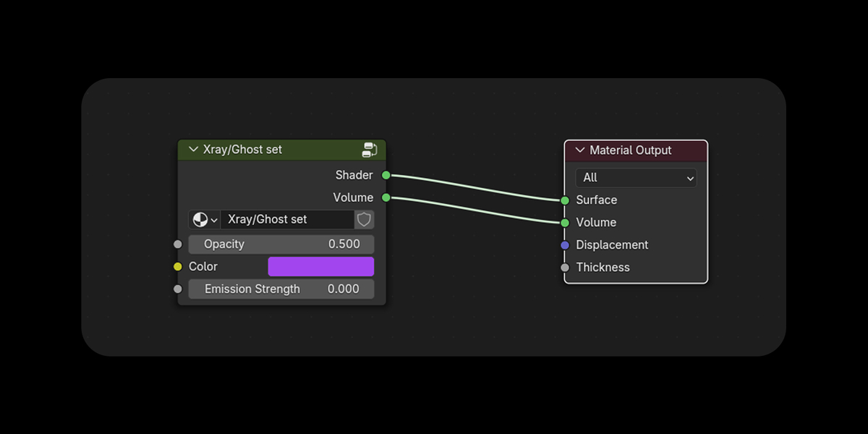
Task: Click the Shader output socket
Action: click(x=386, y=175)
